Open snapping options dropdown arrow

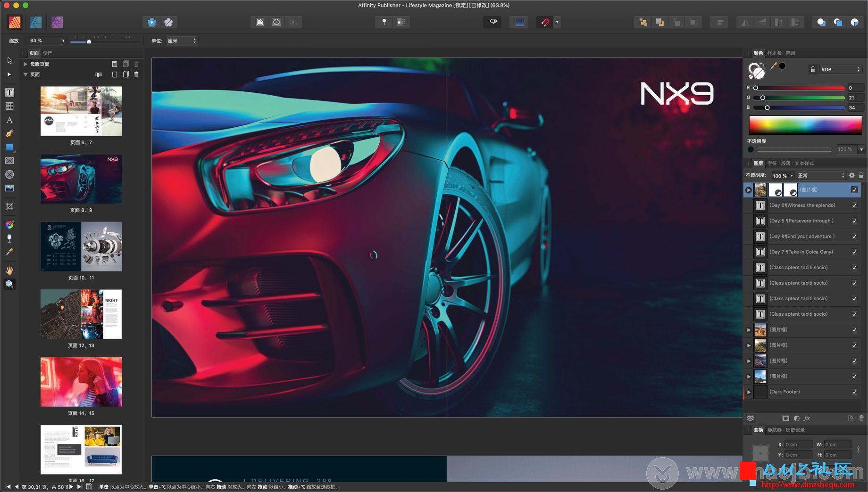558,22
